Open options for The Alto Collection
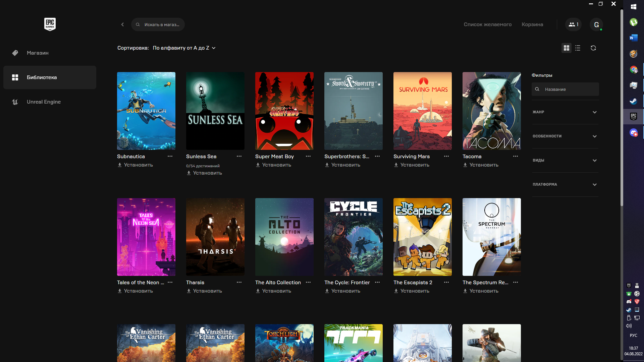This screenshot has height=362, width=644. point(308,283)
